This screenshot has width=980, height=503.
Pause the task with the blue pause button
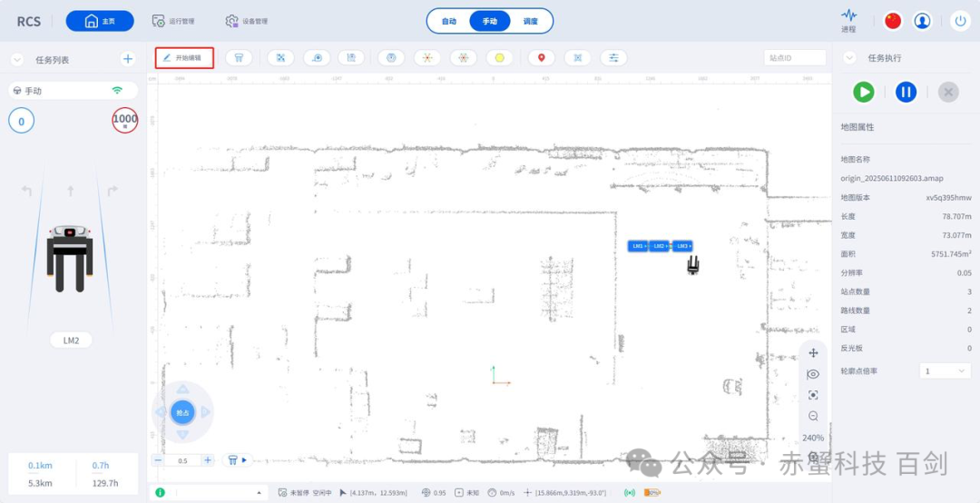[x=906, y=92]
